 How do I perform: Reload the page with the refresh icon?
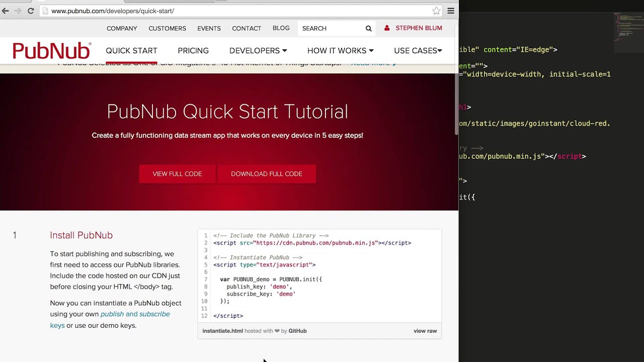[31, 11]
